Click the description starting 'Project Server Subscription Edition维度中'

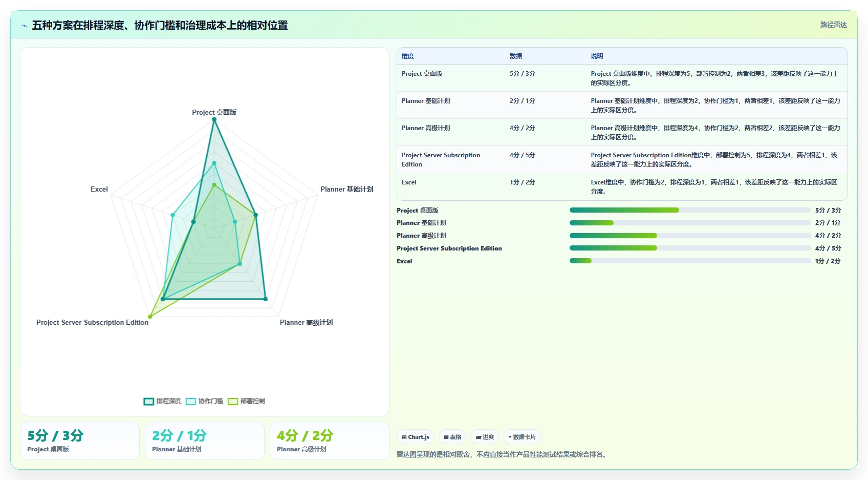click(x=714, y=160)
